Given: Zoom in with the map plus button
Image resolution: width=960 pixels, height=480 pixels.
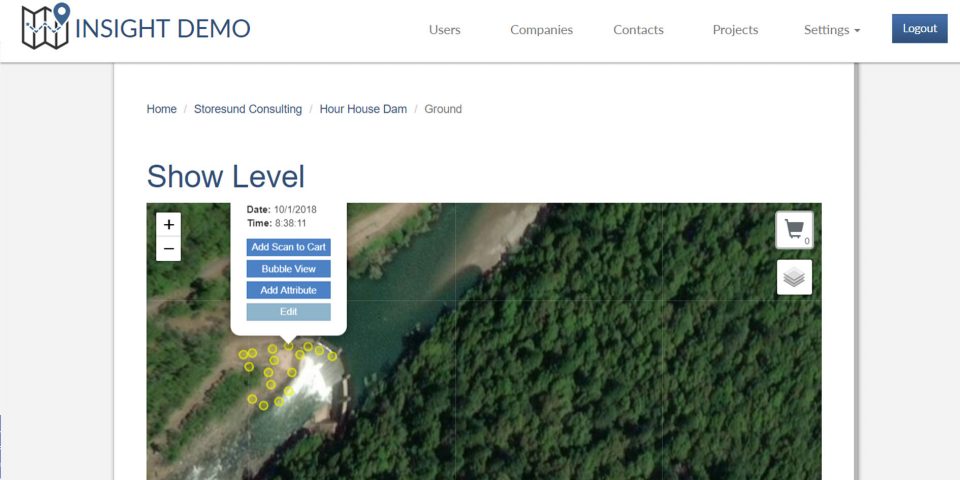Looking at the screenshot, I should [168, 225].
